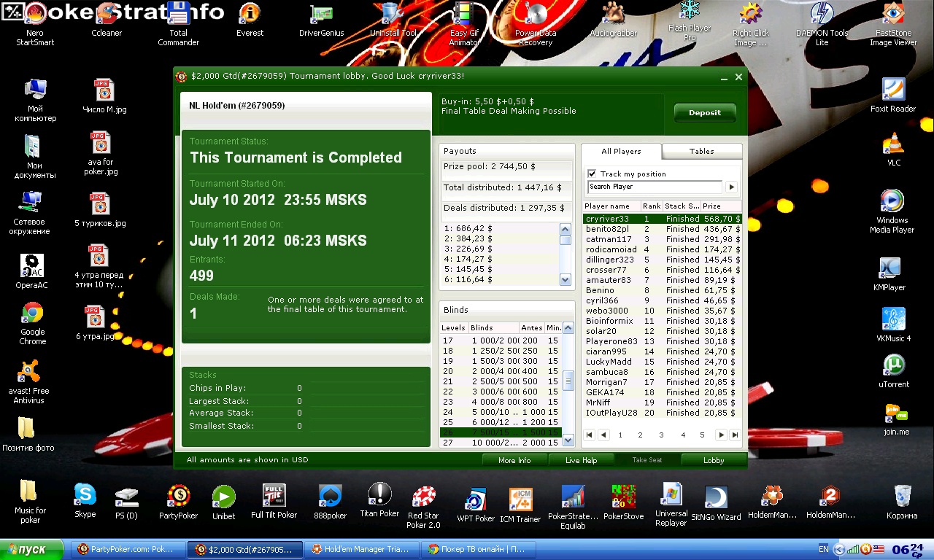934x560 pixels.
Task: Click the search arrow next to Search Player
Action: click(x=731, y=187)
